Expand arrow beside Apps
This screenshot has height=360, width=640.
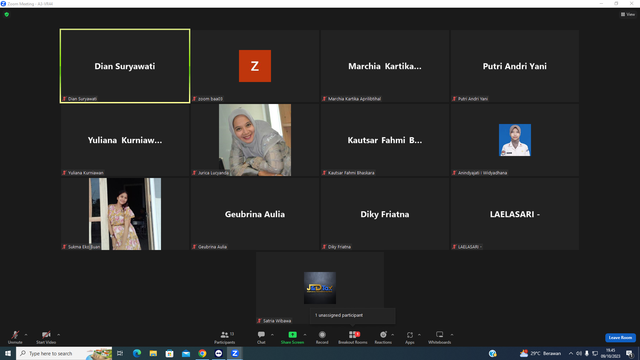coord(419,335)
